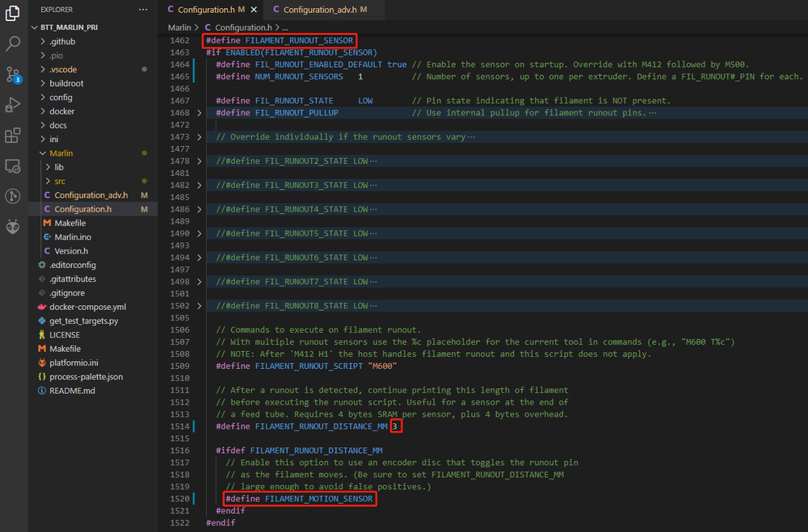
Task: Open the Extensions view icon
Action: pos(13,136)
